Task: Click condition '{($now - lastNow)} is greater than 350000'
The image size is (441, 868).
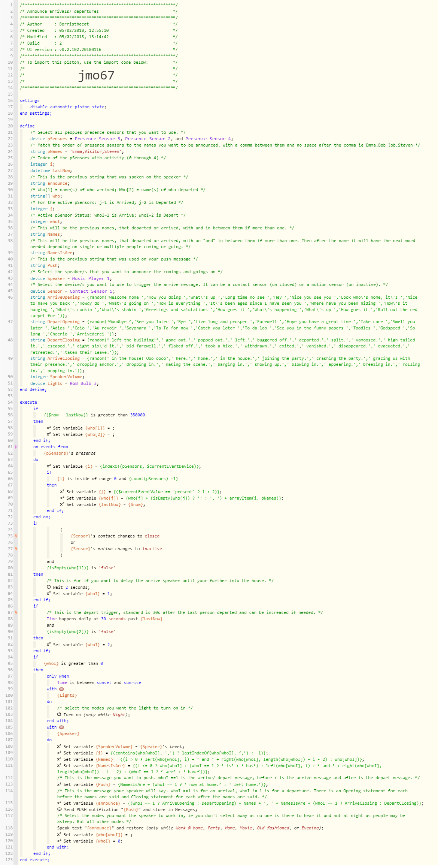Action: coord(94,415)
